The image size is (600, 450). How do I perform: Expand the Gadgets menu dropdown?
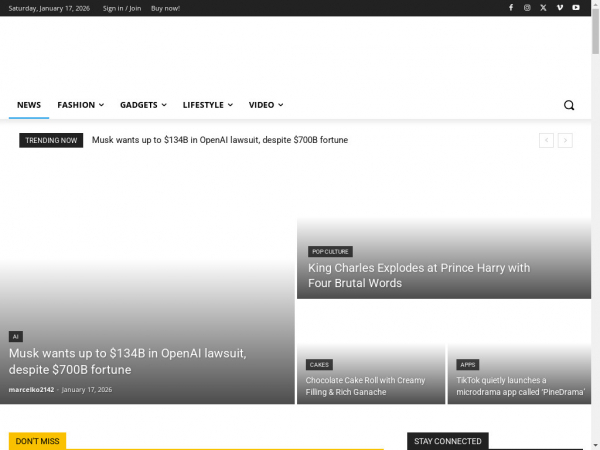145,105
